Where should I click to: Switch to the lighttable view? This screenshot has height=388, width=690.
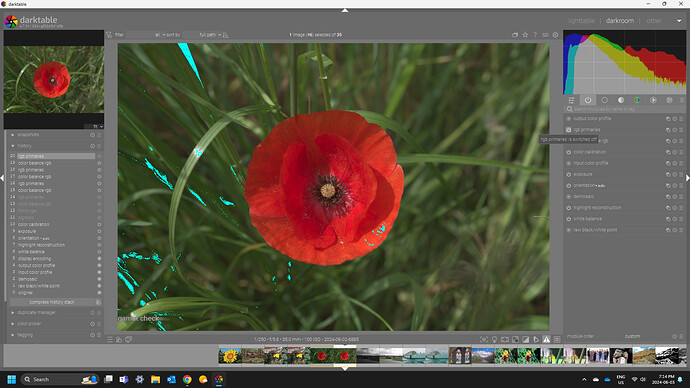[x=581, y=21]
